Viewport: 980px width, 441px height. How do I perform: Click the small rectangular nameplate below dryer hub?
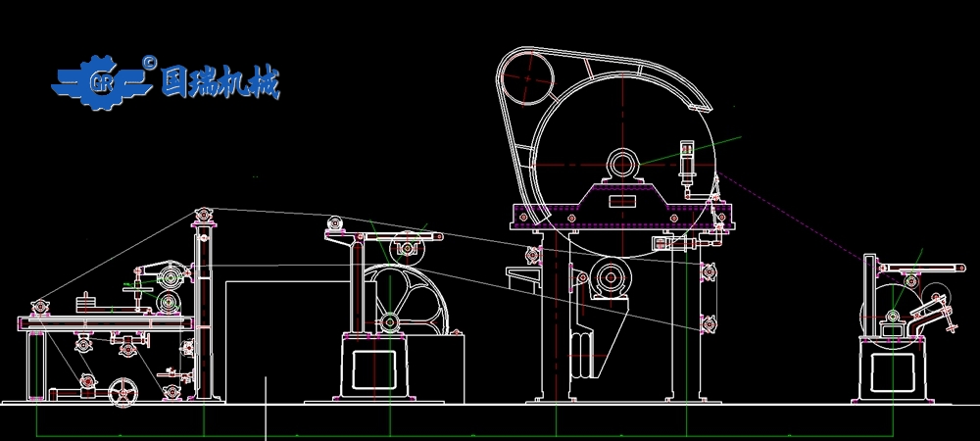(622, 200)
